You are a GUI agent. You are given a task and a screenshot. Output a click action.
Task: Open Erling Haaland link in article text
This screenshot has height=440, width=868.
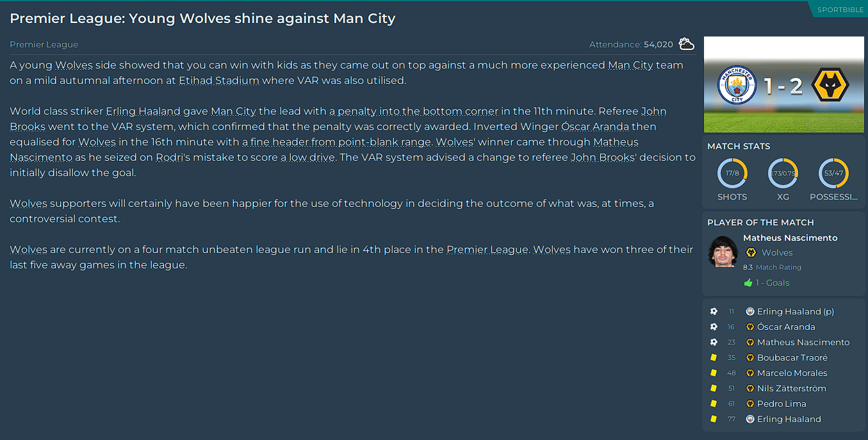(x=143, y=111)
